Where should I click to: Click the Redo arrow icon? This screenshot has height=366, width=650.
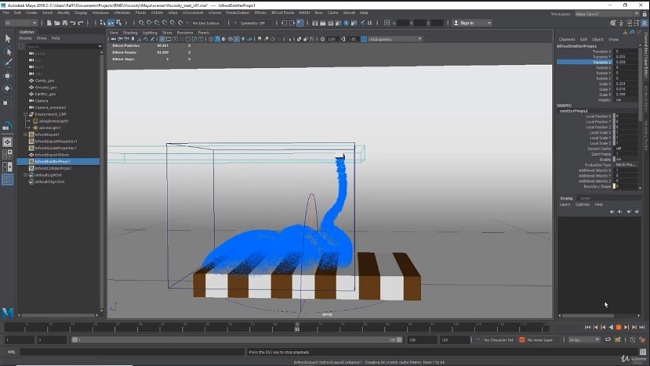click(80, 23)
